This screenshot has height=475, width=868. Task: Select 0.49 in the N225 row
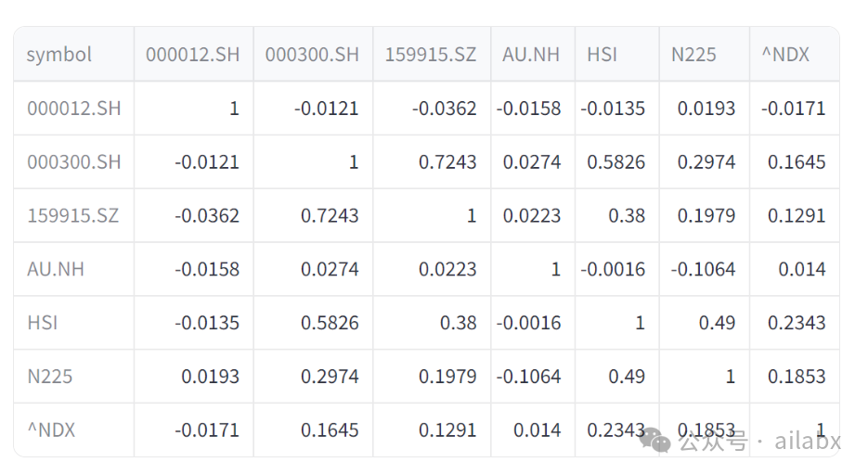(x=628, y=377)
